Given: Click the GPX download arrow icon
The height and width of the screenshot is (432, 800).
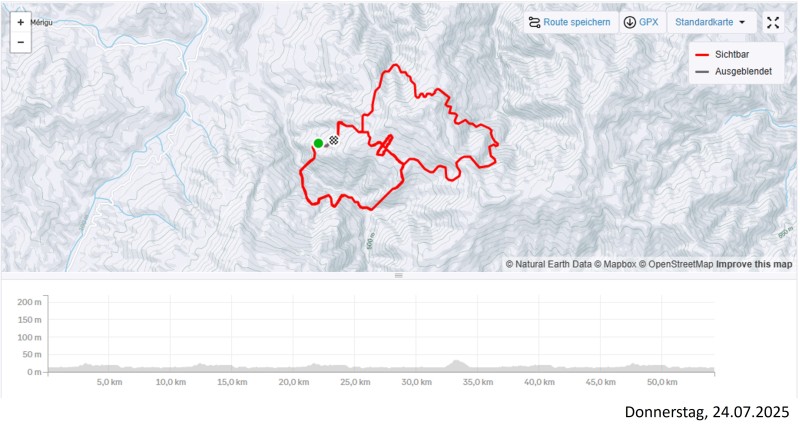Looking at the screenshot, I should (x=630, y=22).
